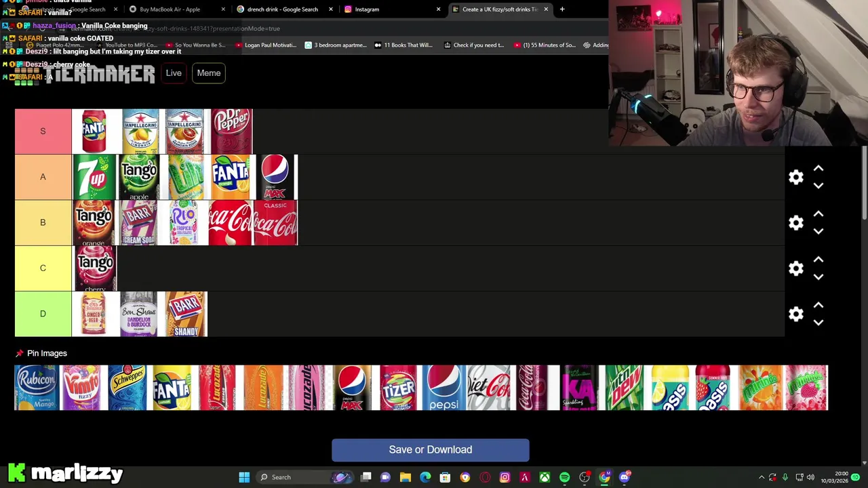Open Discord from the taskbar
The image size is (868, 488).
(x=625, y=477)
